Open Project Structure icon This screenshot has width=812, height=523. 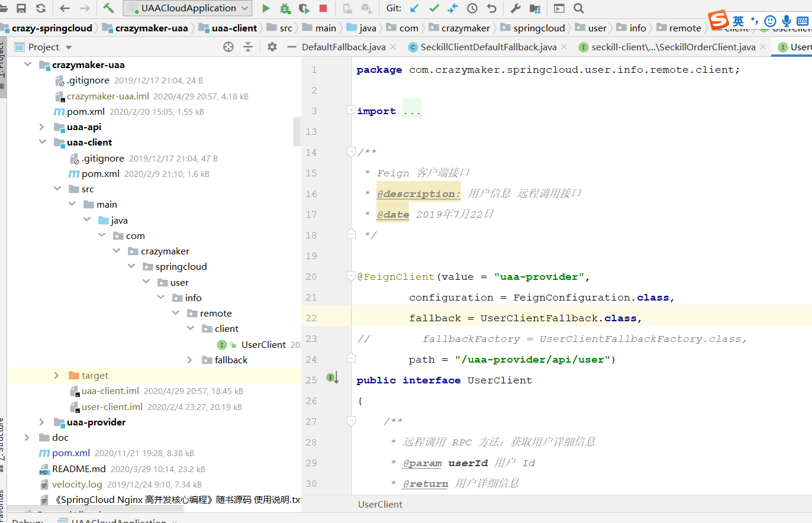535,8
